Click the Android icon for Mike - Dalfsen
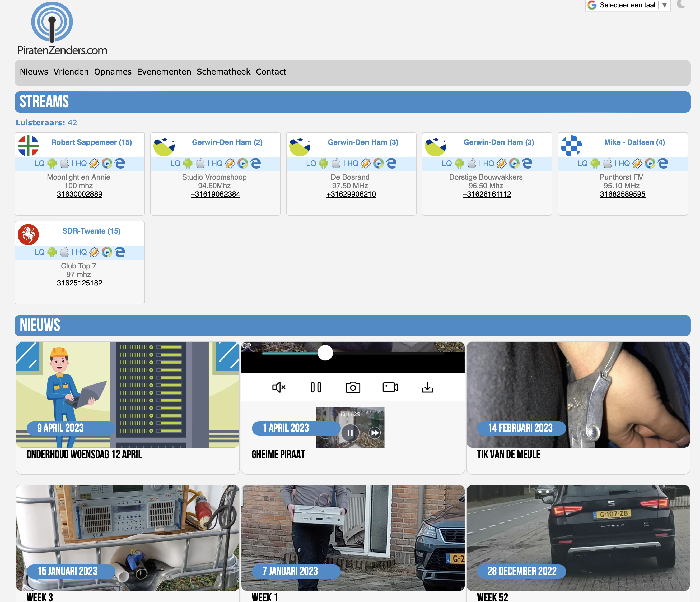Viewport: 700px width, 602px height. (595, 164)
